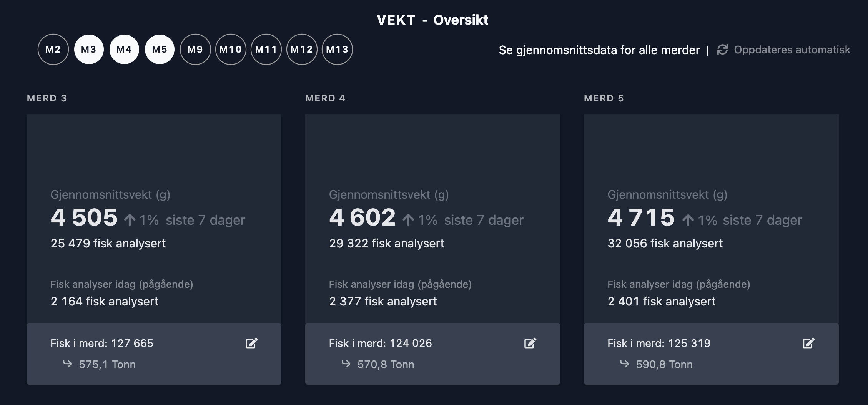Click the Merd 4 average weight 4 602
The width and height of the screenshot is (868, 405).
pyautogui.click(x=362, y=217)
